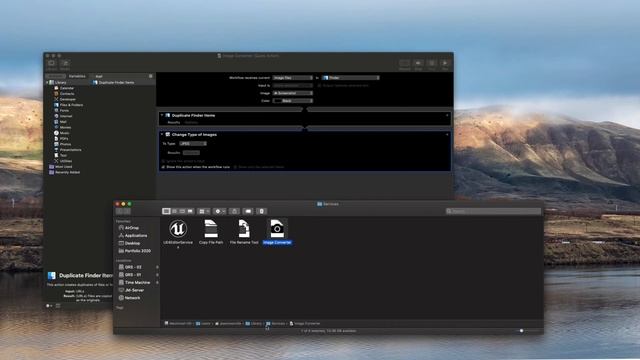
Task: Click the Stop button in Automator toolbar
Action: [431, 63]
